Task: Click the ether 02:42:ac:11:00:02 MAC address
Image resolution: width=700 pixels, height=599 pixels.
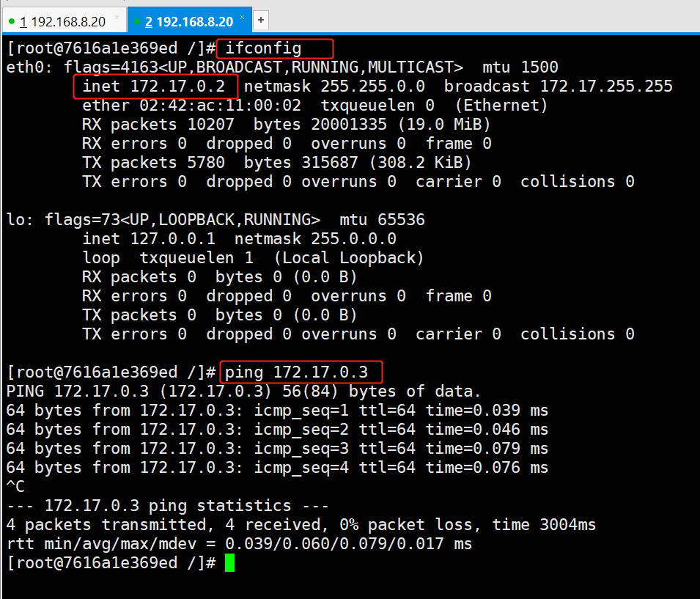Action: [x=191, y=106]
